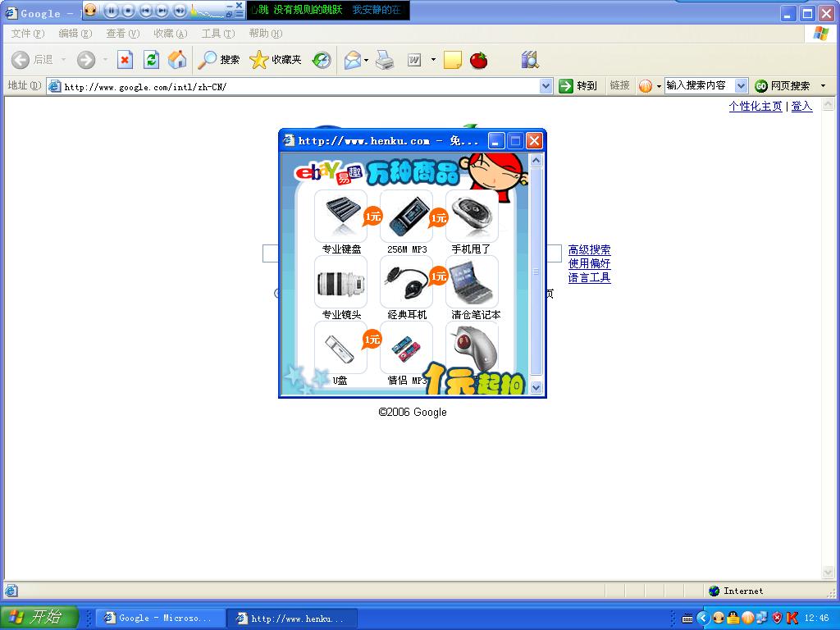
Task: Pause the music player playback
Action: [x=111, y=10]
